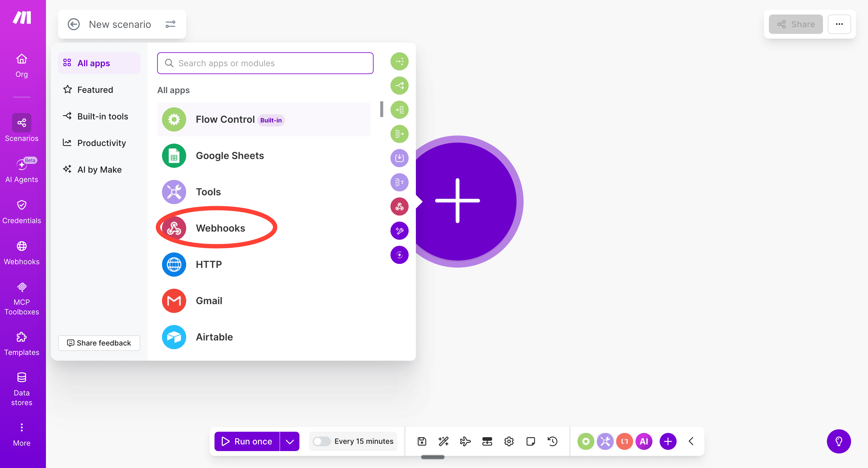
Task: Click the save scenario disk icon
Action: coord(422,441)
